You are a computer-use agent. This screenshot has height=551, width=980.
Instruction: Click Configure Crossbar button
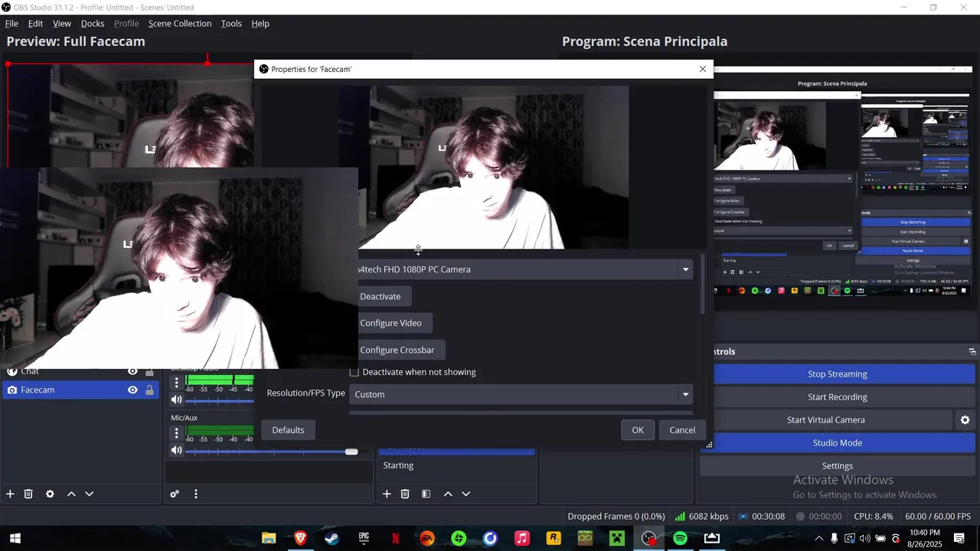click(402, 350)
